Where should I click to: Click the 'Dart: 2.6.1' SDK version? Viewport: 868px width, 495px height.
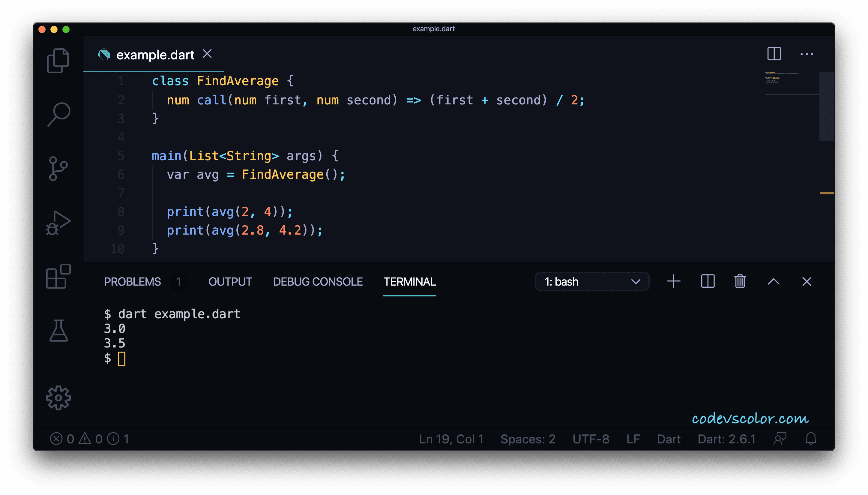[x=727, y=439]
